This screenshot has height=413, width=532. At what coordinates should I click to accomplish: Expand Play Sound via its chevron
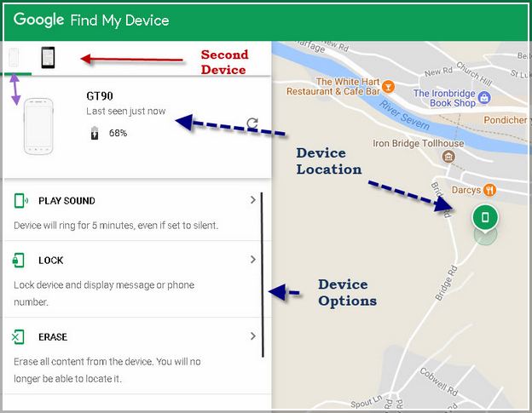point(252,200)
